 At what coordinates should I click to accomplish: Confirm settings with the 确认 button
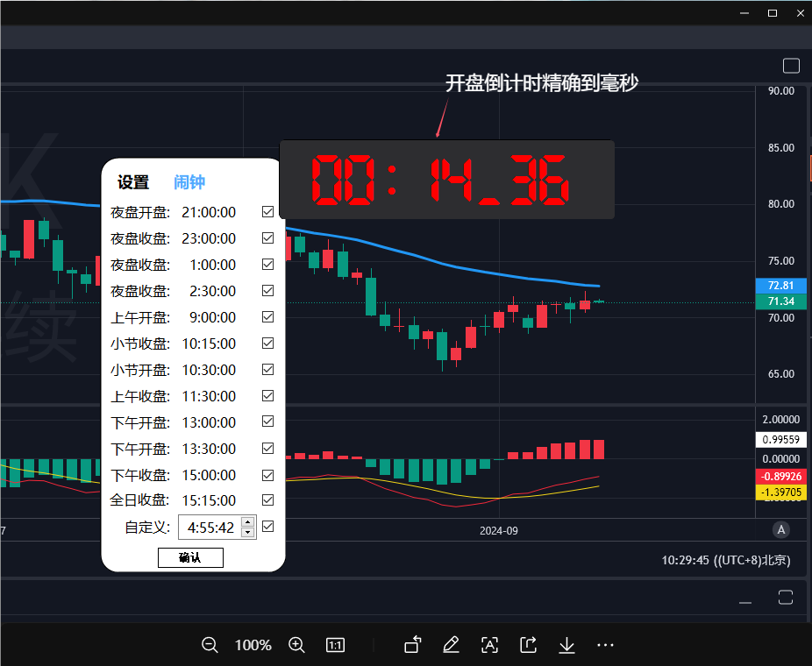190,557
